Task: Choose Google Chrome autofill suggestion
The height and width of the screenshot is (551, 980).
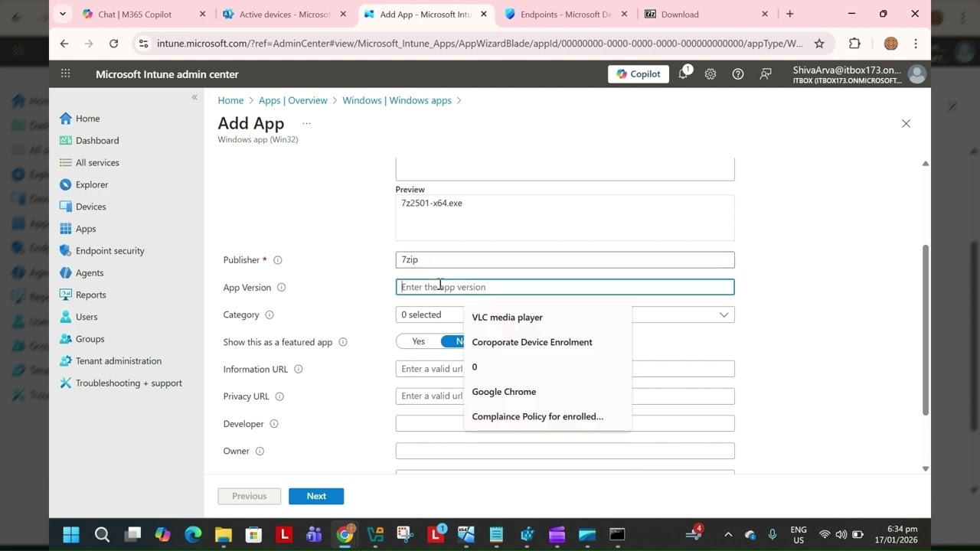Action: (547, 392)
